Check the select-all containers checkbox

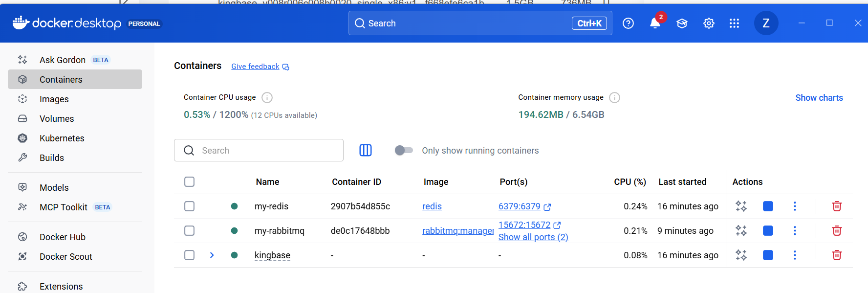click(190, 182)
